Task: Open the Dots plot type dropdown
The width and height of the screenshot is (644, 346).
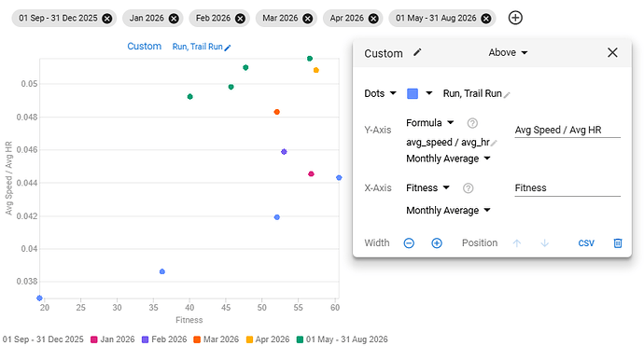Action: click(380, 93)
